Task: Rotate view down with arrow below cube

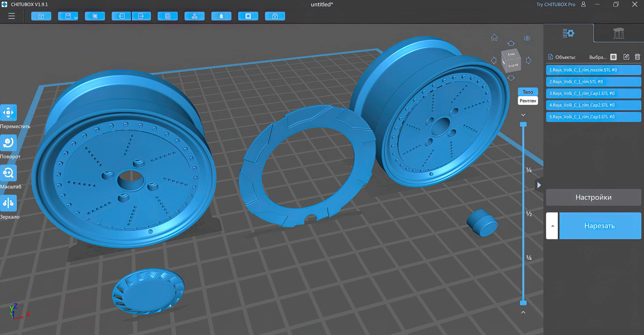Action: point(511,78)
